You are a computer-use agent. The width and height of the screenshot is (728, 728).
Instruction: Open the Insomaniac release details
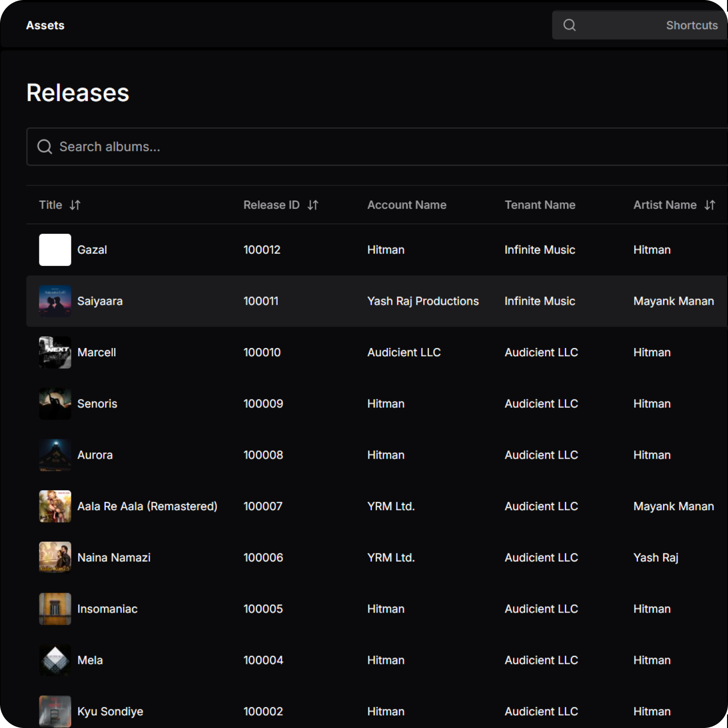tap(107, 609)
